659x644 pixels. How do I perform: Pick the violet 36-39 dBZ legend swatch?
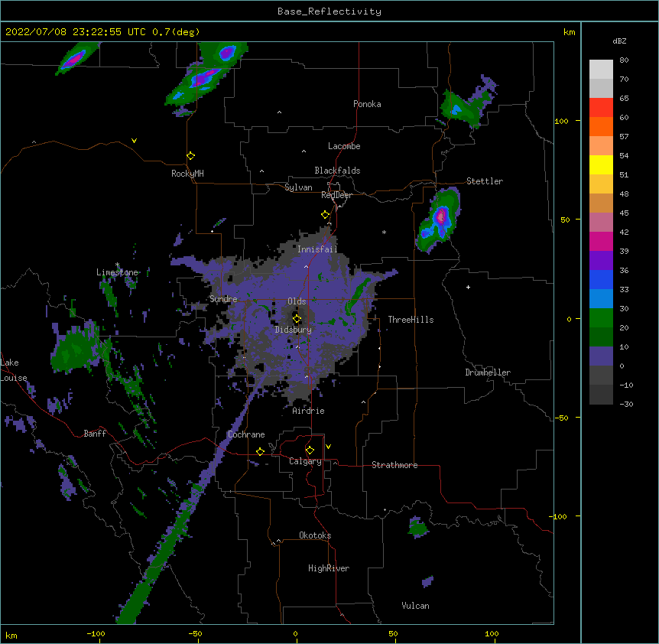[601, 261]
